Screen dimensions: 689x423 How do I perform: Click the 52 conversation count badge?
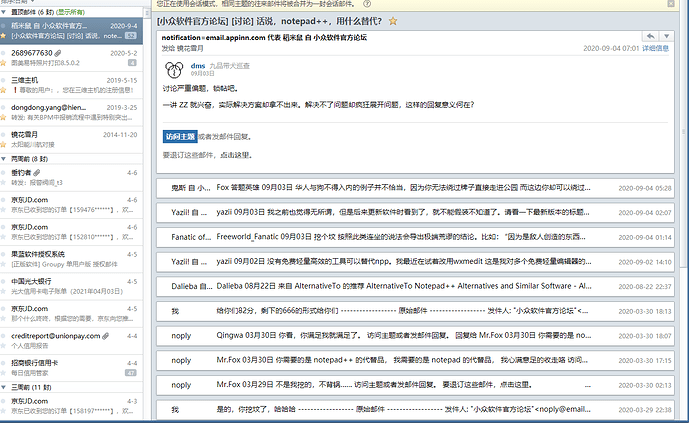coord(131,36)
